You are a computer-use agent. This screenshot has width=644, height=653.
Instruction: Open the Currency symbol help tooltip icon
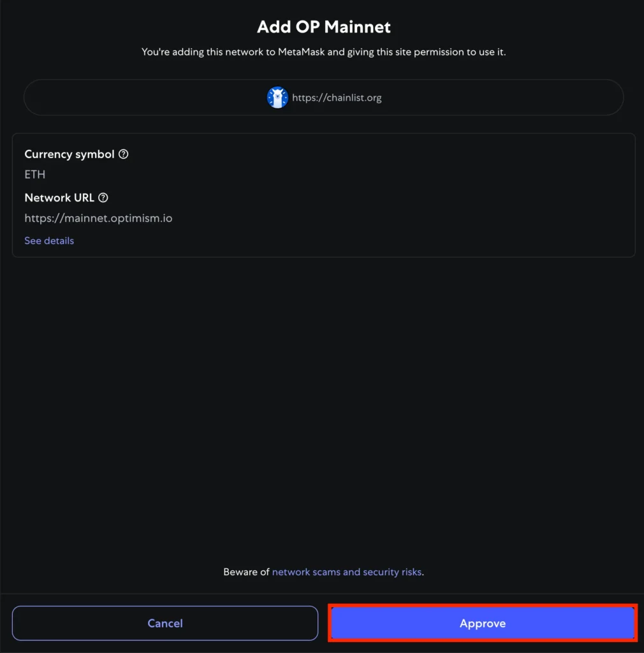pos(123,154)
